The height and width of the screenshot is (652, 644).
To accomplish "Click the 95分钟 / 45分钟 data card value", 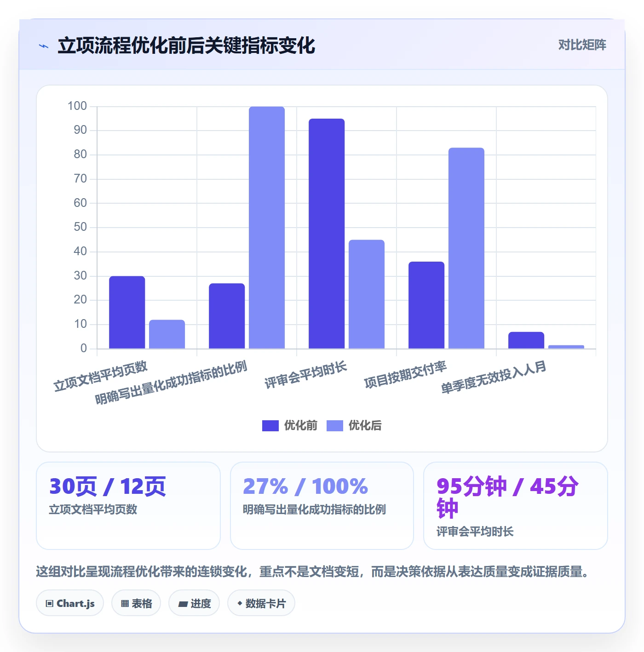I will point(508,498).
